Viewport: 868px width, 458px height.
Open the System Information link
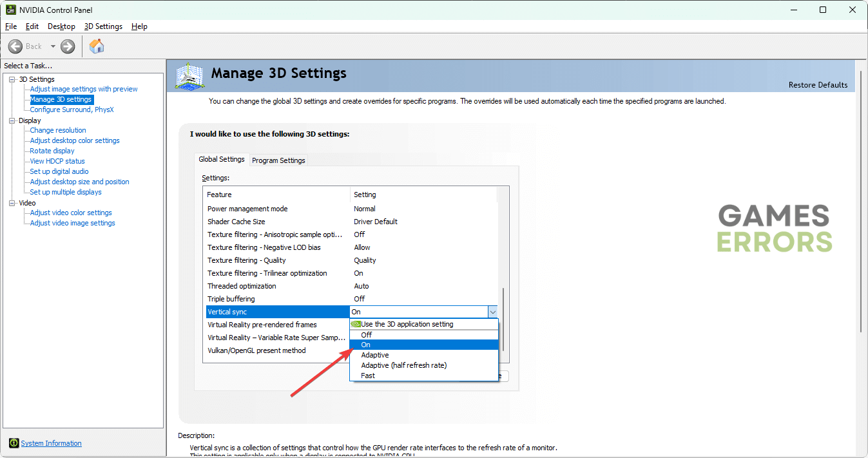[52, 443]
